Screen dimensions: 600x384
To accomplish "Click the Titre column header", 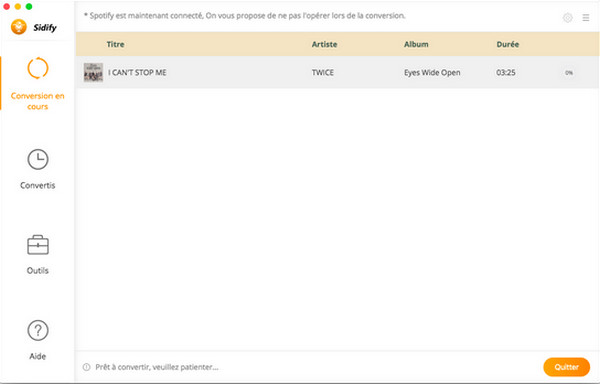I will coord(115,44).
